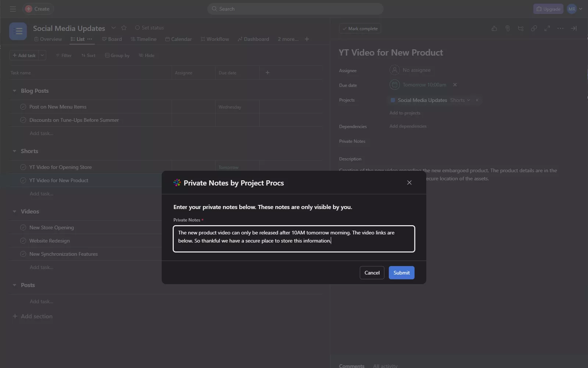The width and height of the screenshot is (588, 368).
Task: Expand task pane to full screen
Action: pos(547,28)
